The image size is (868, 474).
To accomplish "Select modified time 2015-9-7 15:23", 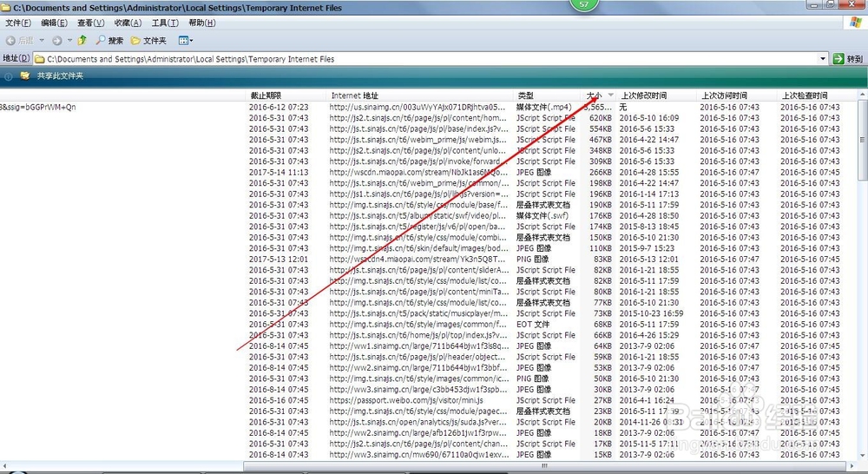I will click(x=647, y=248).
